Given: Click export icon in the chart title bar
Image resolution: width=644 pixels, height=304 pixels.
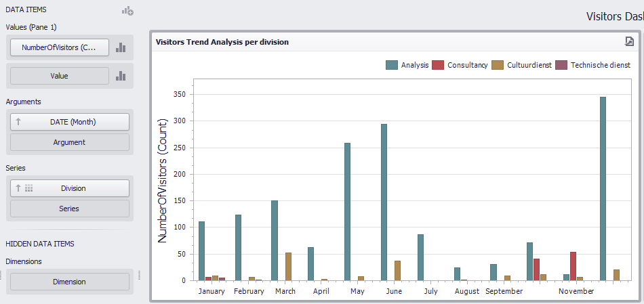Looking at the screenshot, I should (x=630, y=41).
